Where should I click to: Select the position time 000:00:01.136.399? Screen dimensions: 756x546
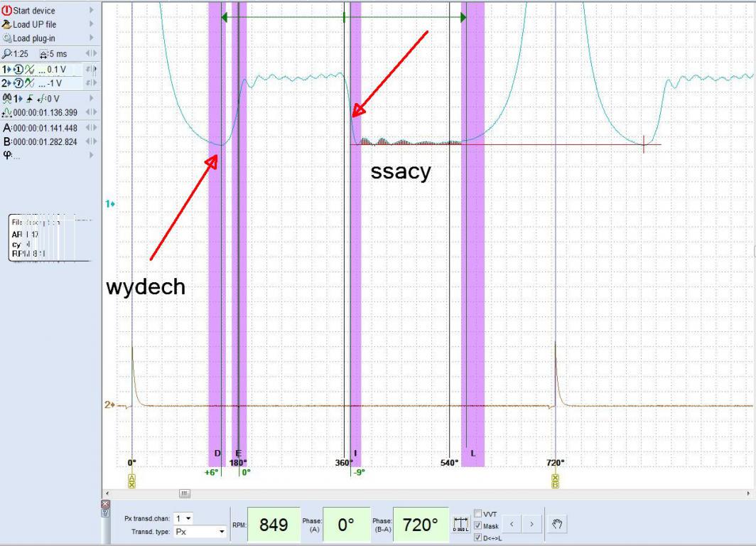click(45, 113)
